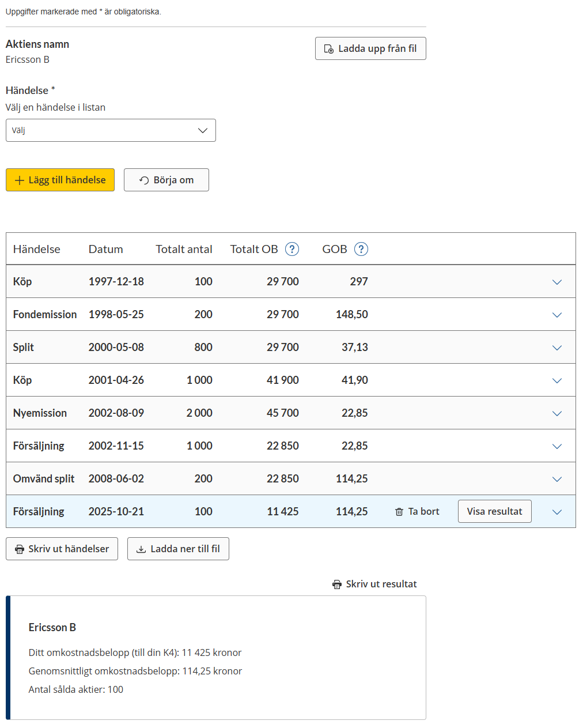Click trash icon to remove Försäljning 2025 row

pos(399,512)
